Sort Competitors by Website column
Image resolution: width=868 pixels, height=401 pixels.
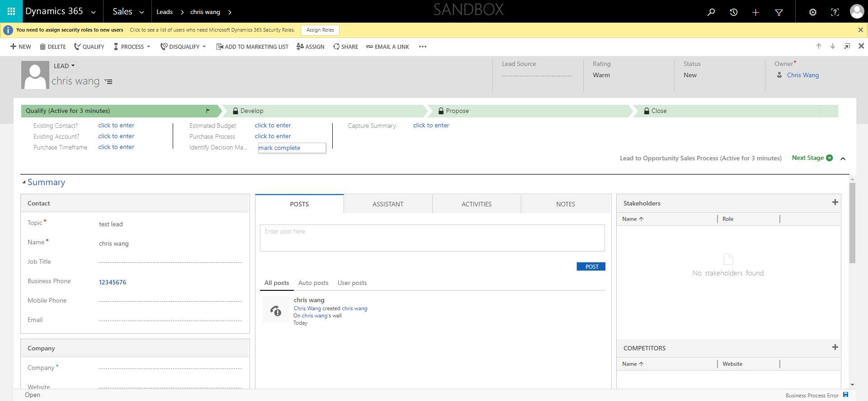click(x=732, y=364)
